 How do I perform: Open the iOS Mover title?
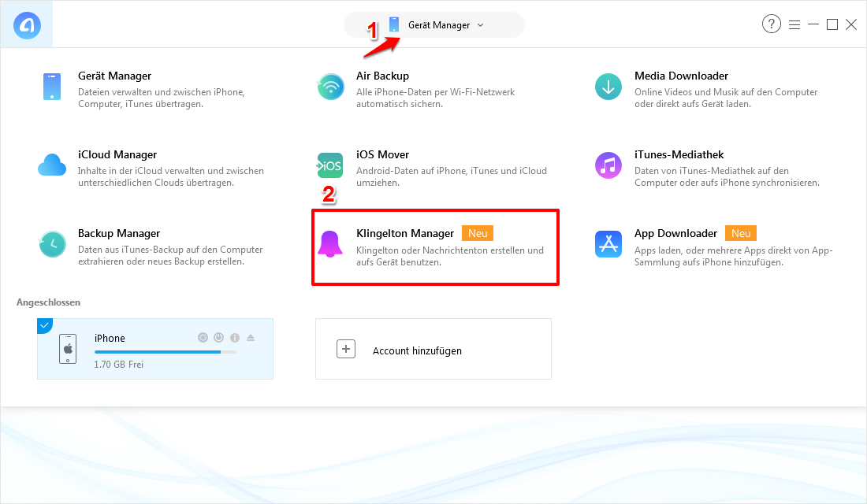click(x=382, y=154)
